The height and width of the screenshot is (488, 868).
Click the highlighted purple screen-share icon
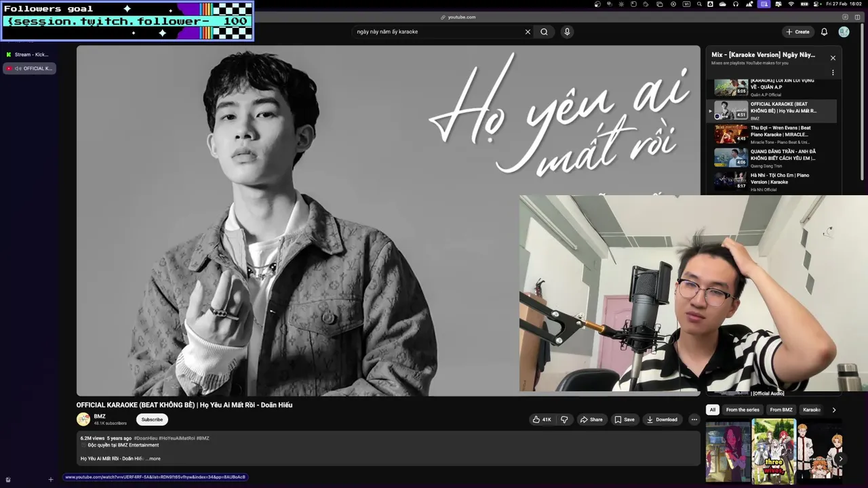click(x=764, y=4)
